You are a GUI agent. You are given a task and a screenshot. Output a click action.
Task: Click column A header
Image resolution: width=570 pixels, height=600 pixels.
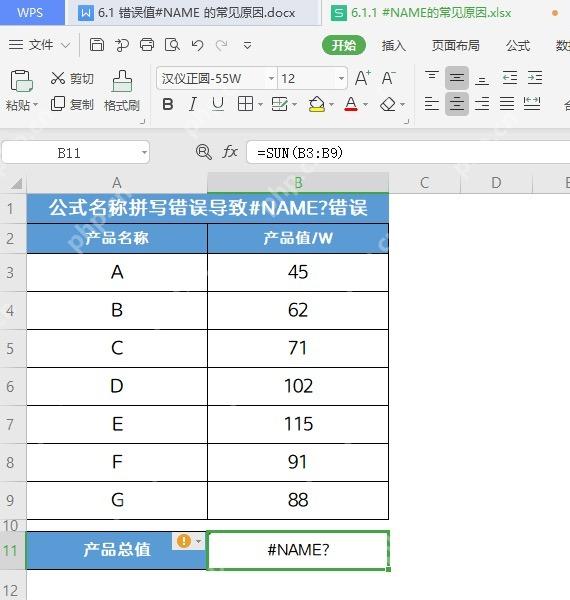[x=117, y=183]
